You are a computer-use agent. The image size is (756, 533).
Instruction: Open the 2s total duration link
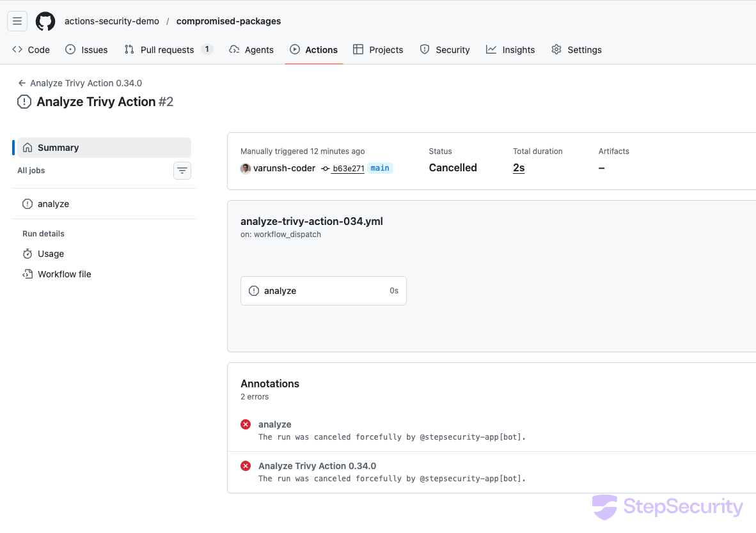tap(519, 167)
